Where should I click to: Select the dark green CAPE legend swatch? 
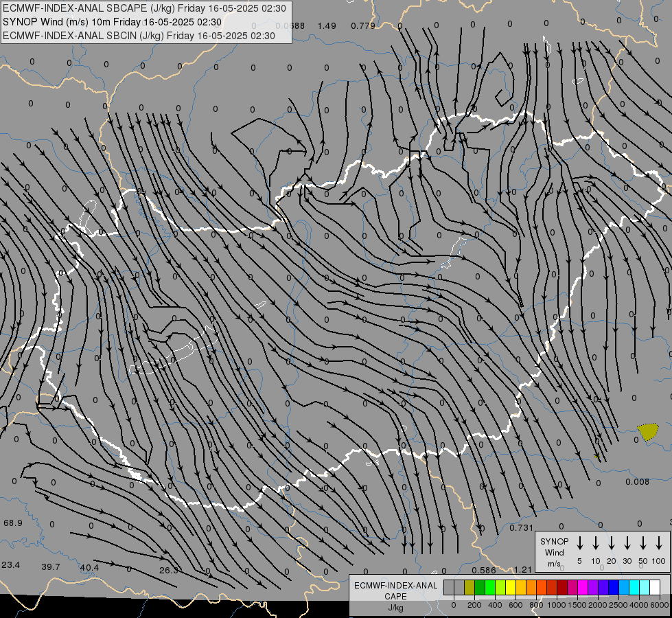pos(480,587)
